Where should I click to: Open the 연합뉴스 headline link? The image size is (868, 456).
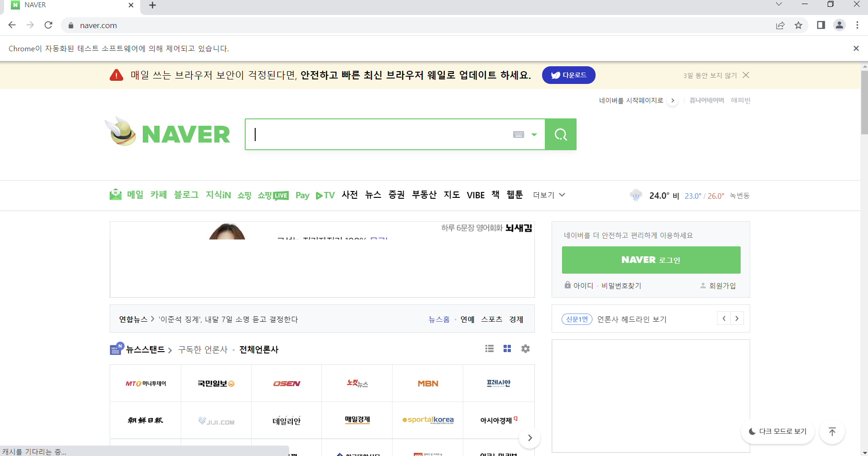click(x=228, y=319)
